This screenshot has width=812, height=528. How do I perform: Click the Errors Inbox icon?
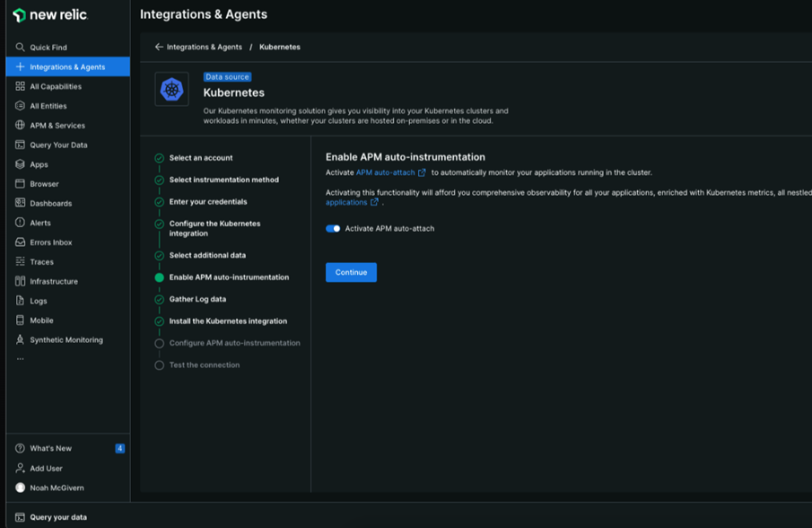21,242
